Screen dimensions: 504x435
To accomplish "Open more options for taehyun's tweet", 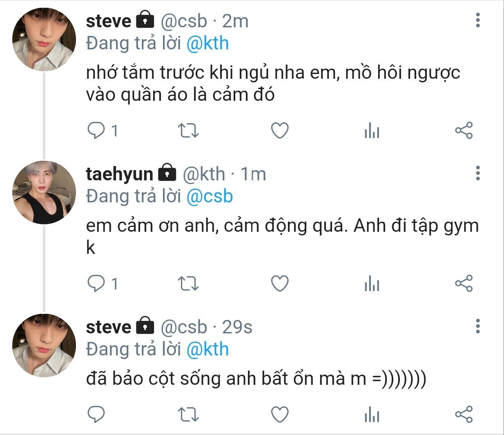I will [478, 173].
